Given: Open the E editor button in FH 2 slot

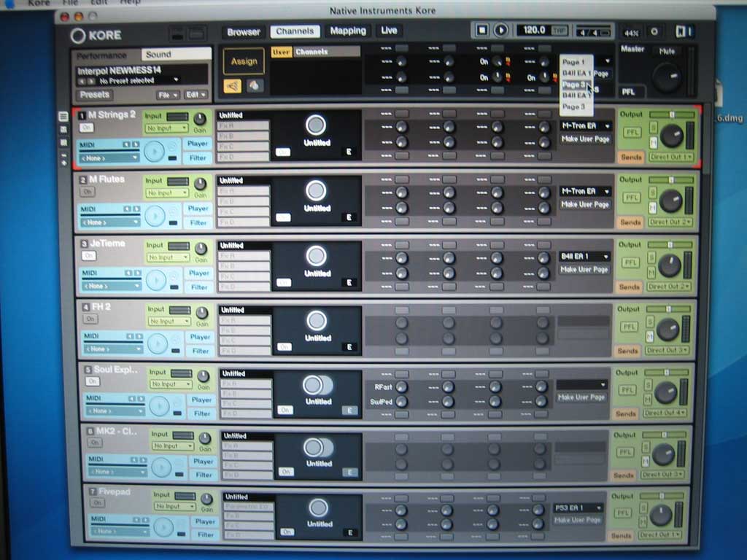Looking at the screenshot, I should click(349, 346).
